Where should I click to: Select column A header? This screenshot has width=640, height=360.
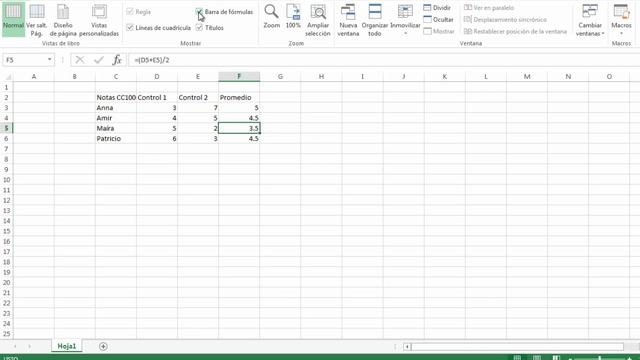pos(33,77)
